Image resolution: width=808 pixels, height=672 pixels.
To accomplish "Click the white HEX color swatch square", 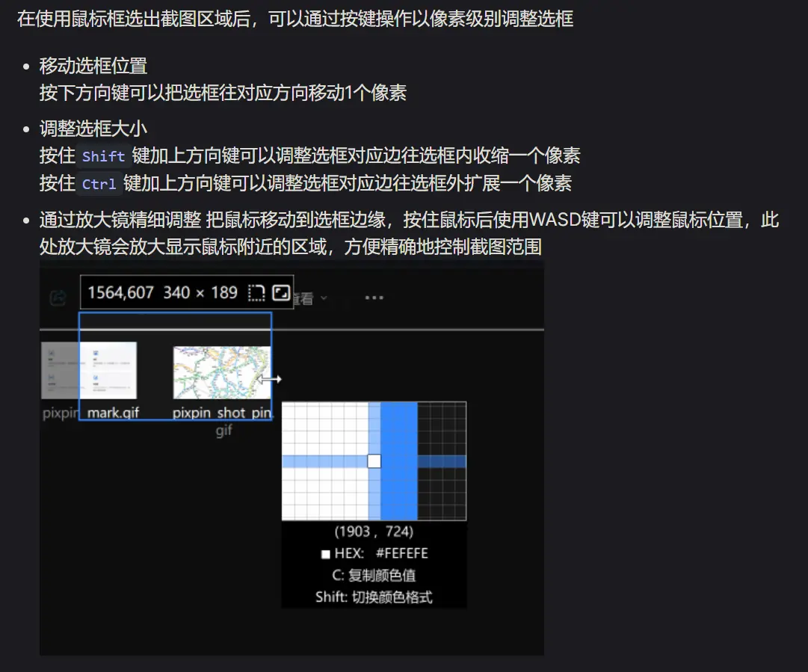I will 325,555.
